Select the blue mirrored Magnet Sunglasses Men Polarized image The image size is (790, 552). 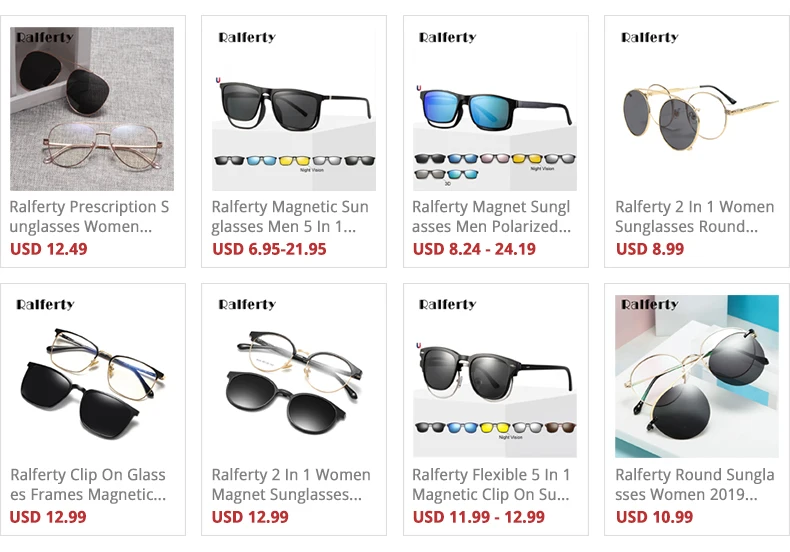495,109
